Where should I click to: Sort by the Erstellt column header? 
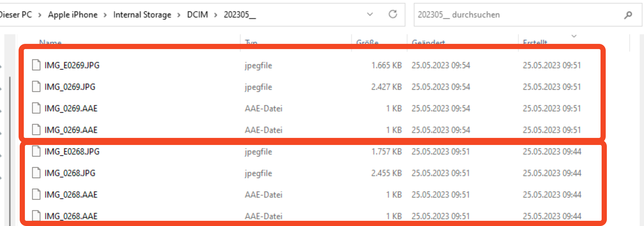coord(535,42)
